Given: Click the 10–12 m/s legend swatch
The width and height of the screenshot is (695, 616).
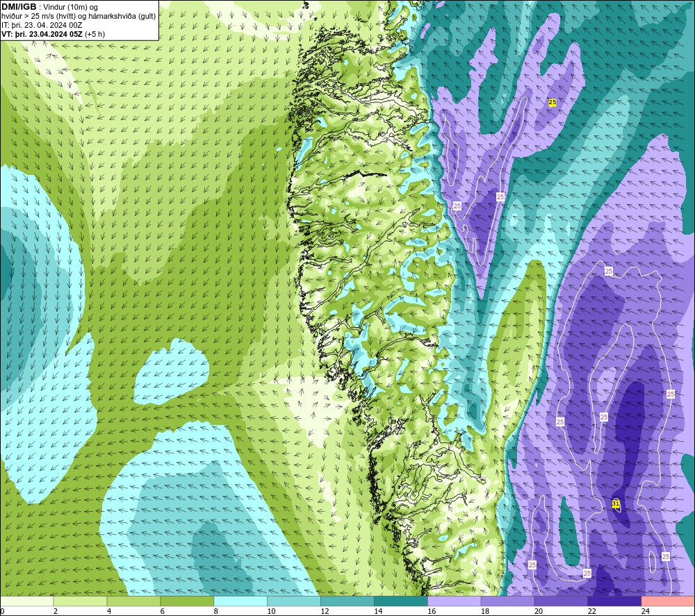Looking at the screenshot, I should (x=294, y=601).
